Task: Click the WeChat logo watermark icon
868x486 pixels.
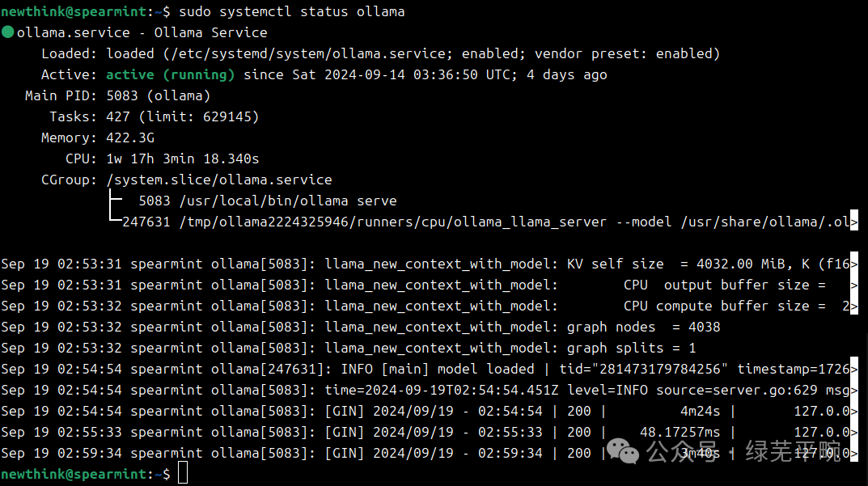Action: point(622,451)
